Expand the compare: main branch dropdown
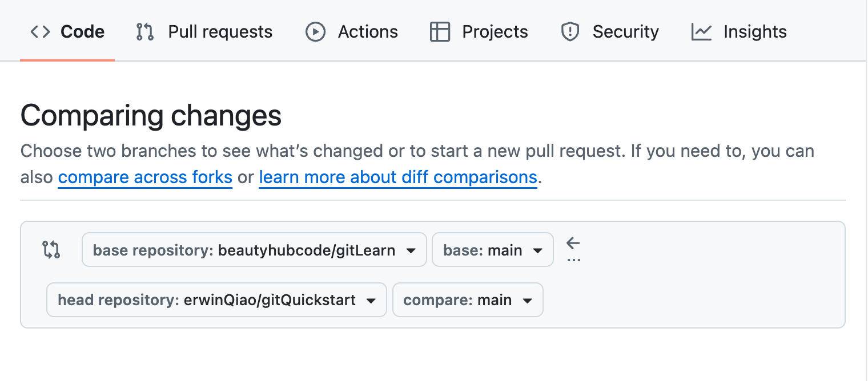The height and width of the screenshot is (381, 868). coord(467,300)
